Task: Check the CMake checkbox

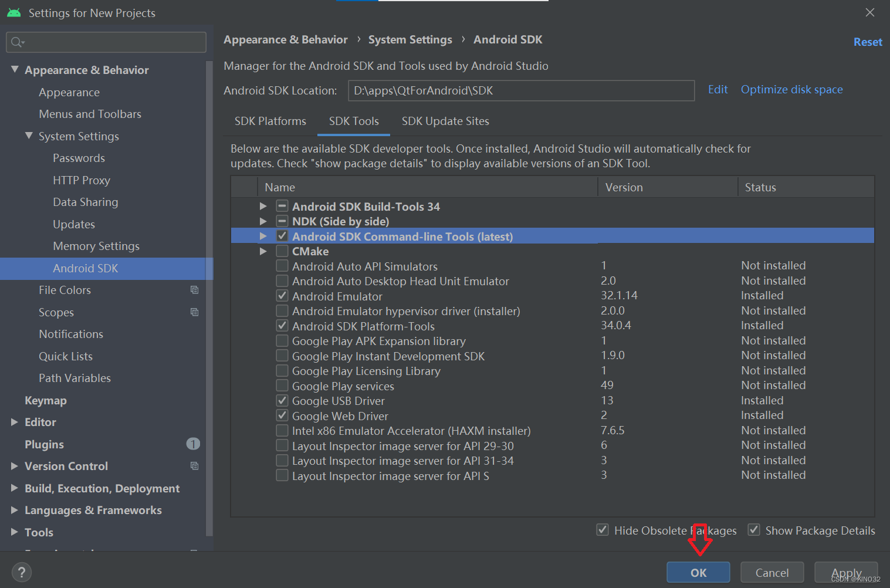Action: click(x=282, y=251)
